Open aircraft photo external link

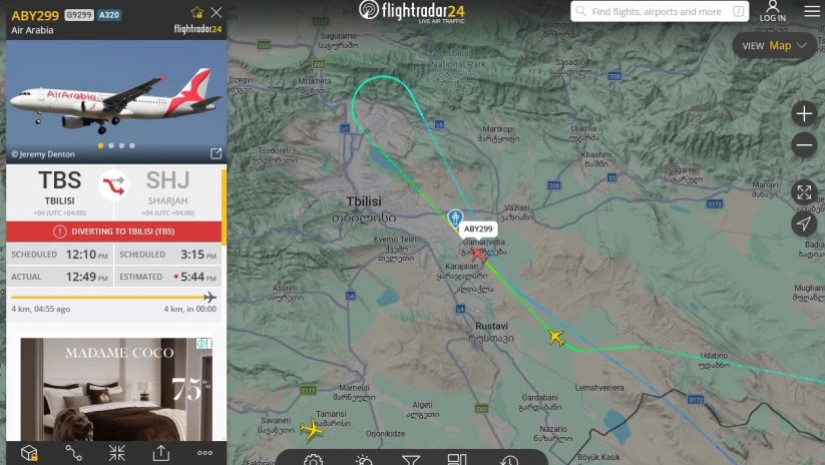pos(216,154)
